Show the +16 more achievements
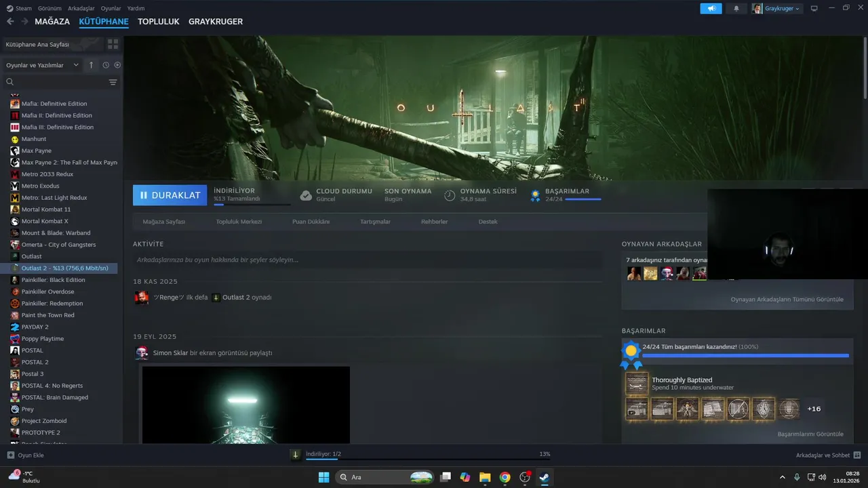 (814, 409)
